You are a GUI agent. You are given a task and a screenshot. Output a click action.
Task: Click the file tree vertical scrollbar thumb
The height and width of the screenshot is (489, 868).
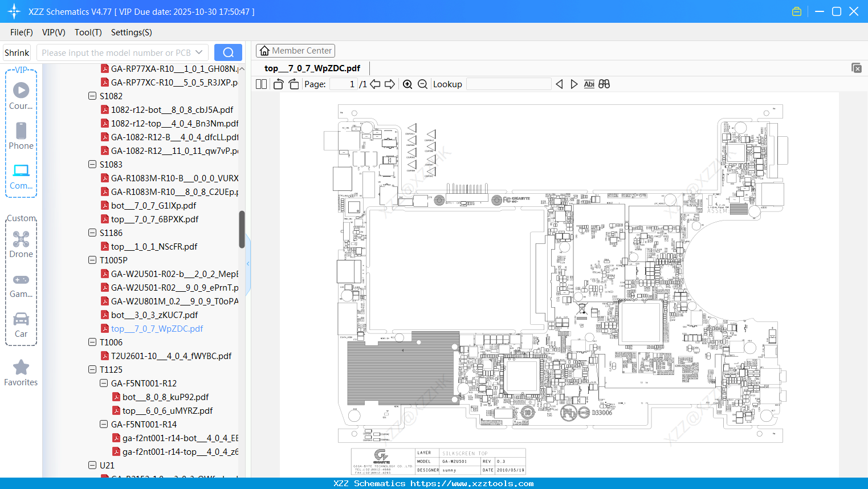[242, 230]
